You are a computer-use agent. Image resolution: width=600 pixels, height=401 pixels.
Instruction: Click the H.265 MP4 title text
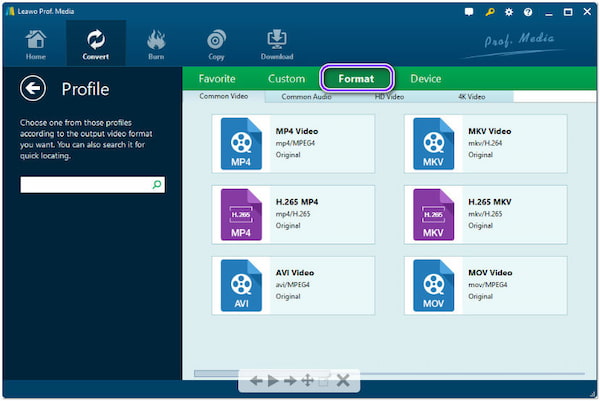[x=297, y=202]
